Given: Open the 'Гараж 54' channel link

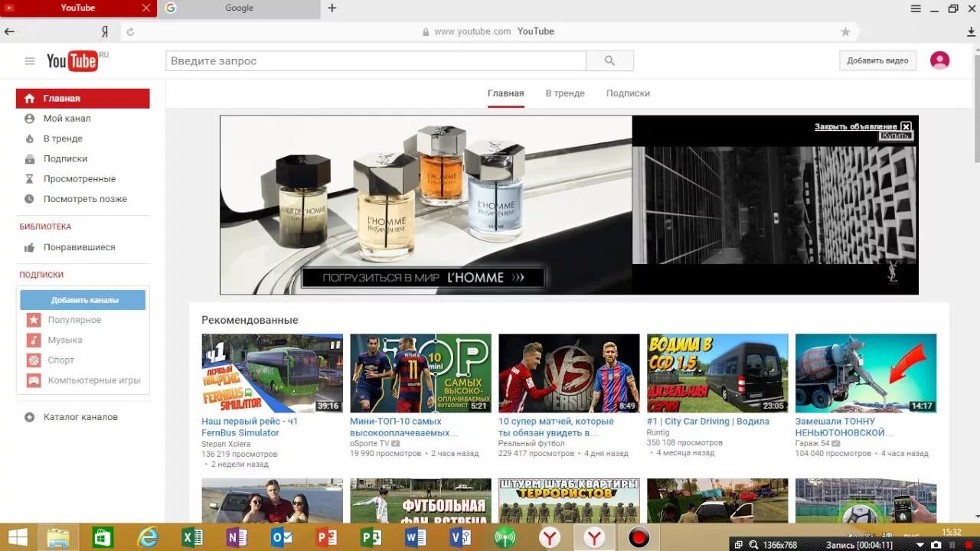Looking at the screenshot, I should [812, 444].
